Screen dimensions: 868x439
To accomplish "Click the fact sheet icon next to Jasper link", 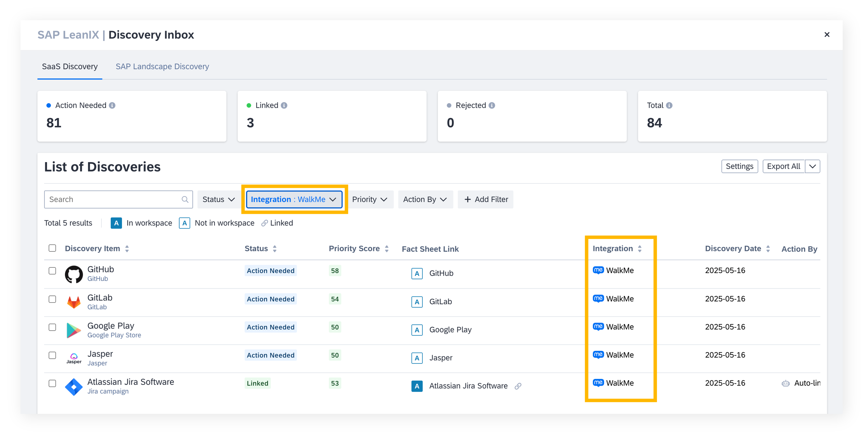I will (417, 358).
